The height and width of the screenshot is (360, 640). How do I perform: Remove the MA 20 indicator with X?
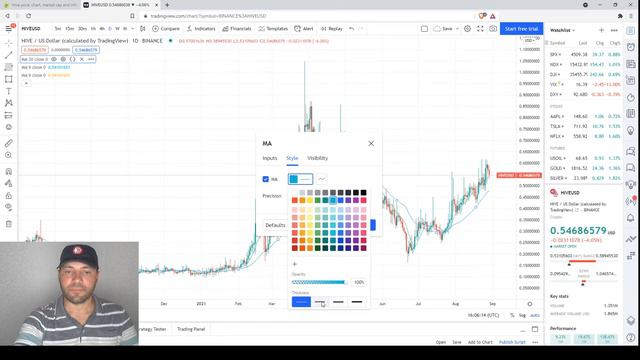tap(82, 59)
